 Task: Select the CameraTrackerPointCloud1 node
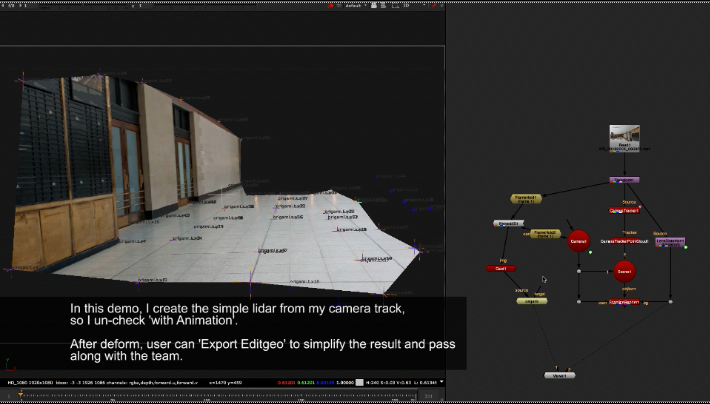(624, 242)
